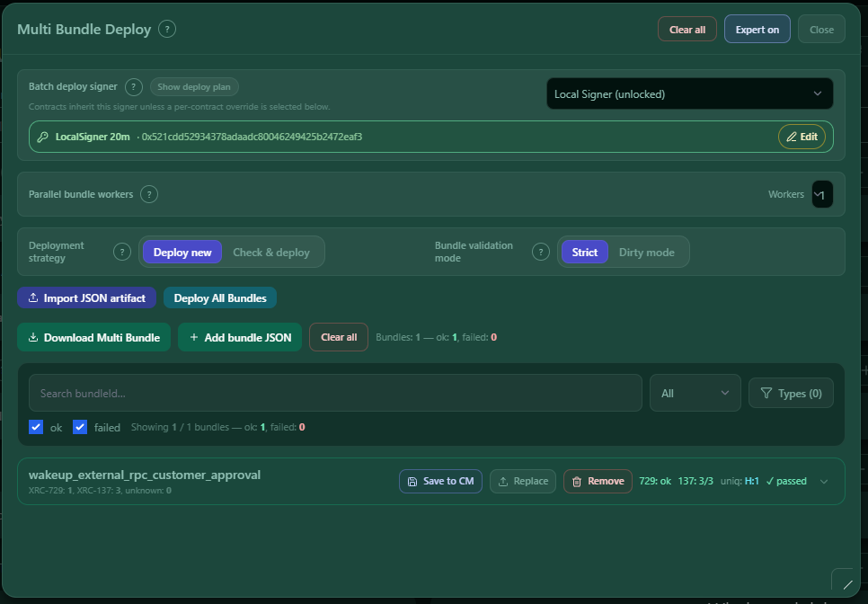Screen dimensions: 868x604
Task: Toggle Expert on button
Action: click(757, 30)
